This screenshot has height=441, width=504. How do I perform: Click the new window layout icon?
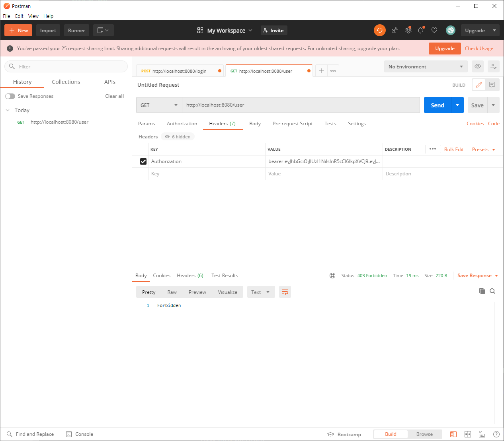point(103,30)
